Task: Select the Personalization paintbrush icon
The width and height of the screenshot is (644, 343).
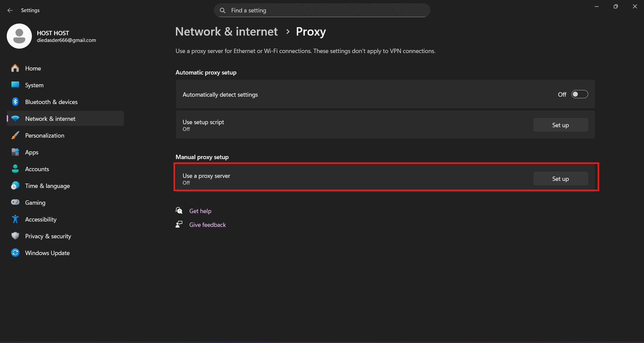Action: pyautogui.click(x=15, y=135)
